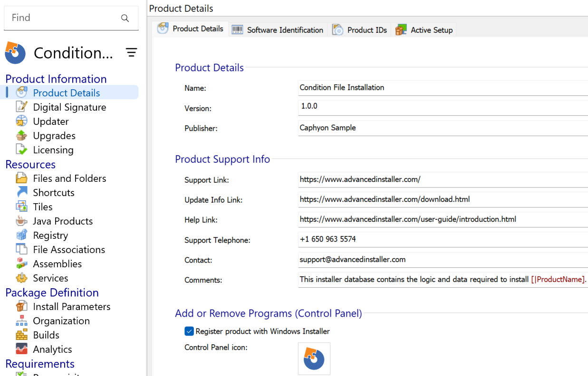The width and height of the screenshot is (588, 376).
Task: Click the Product Information group header
Action: coord(56,79)
